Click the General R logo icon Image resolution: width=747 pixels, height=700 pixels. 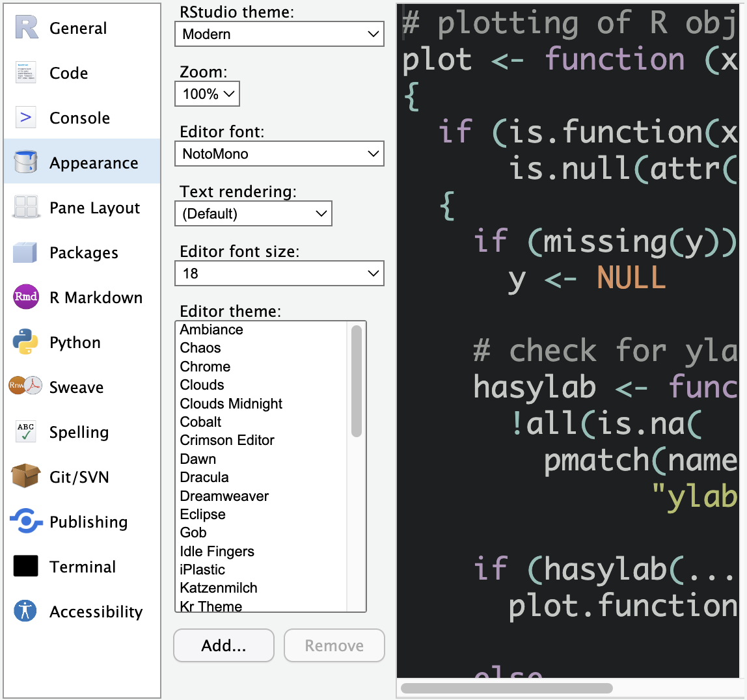tap(26, 27)
